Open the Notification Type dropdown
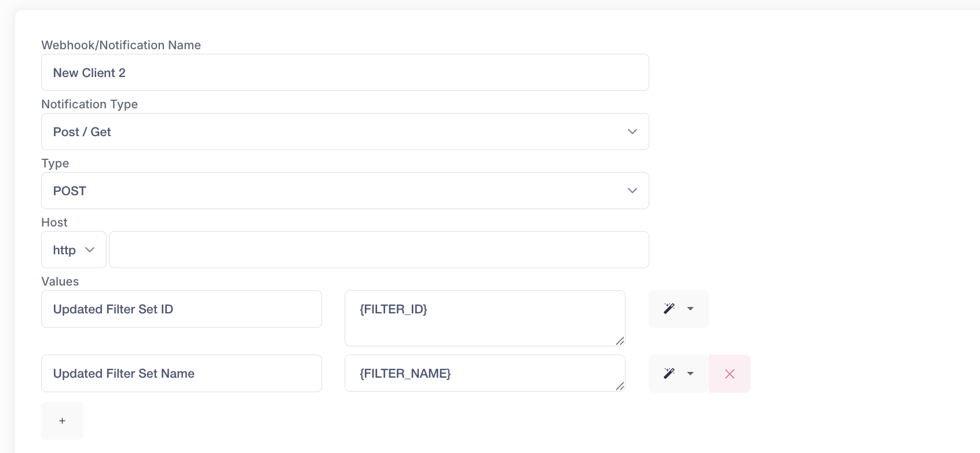Screen dimensions: 980x453 (345, 131)
